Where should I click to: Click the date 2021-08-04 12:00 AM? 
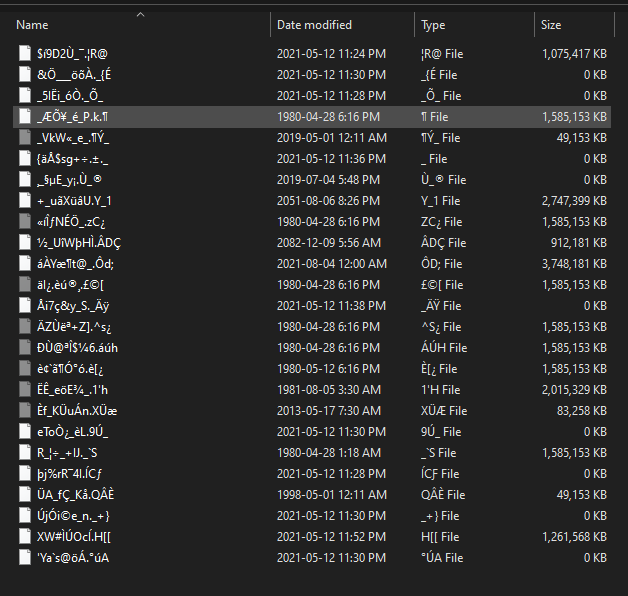coord(332,264)
